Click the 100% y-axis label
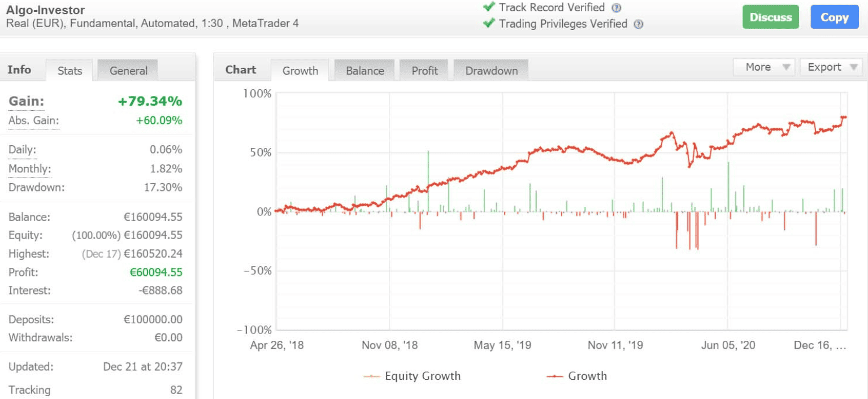The image size is (868, 399). coord(257,93)
